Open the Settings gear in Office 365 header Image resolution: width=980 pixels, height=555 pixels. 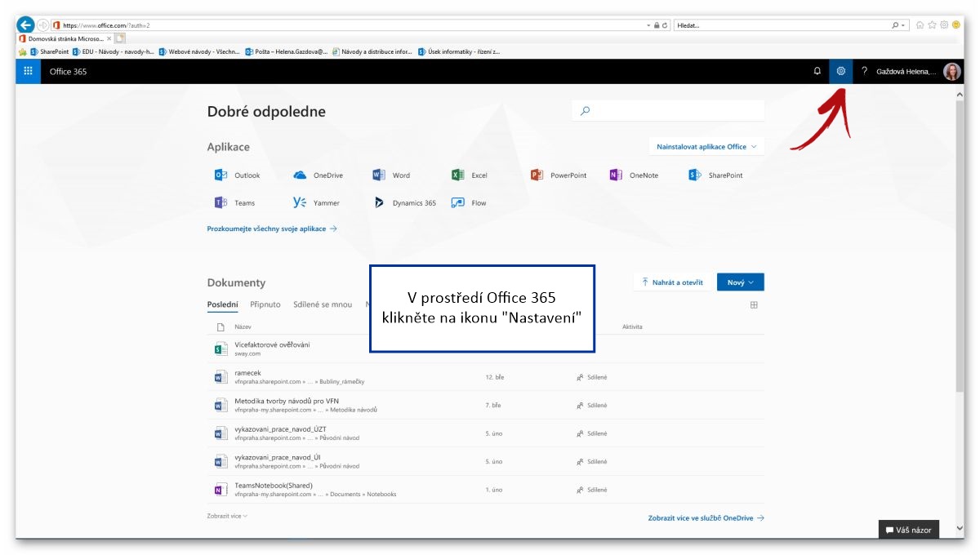tap(840, 72)
